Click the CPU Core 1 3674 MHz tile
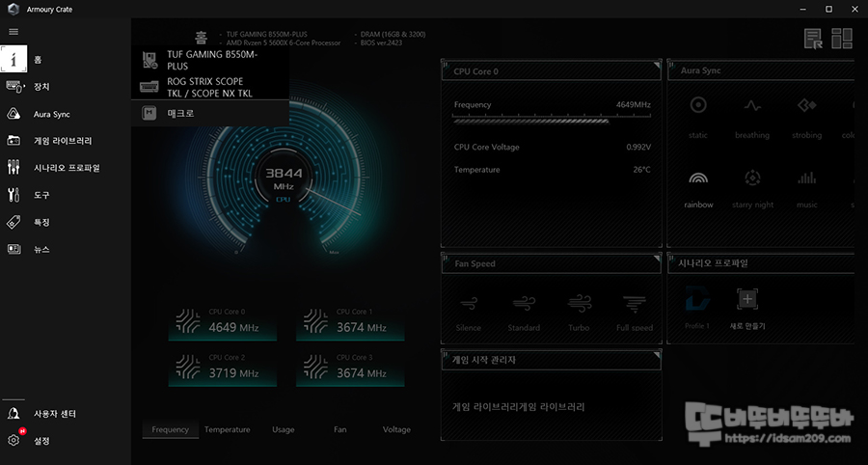This screenshot has height=465, width=868. [350, 321]
